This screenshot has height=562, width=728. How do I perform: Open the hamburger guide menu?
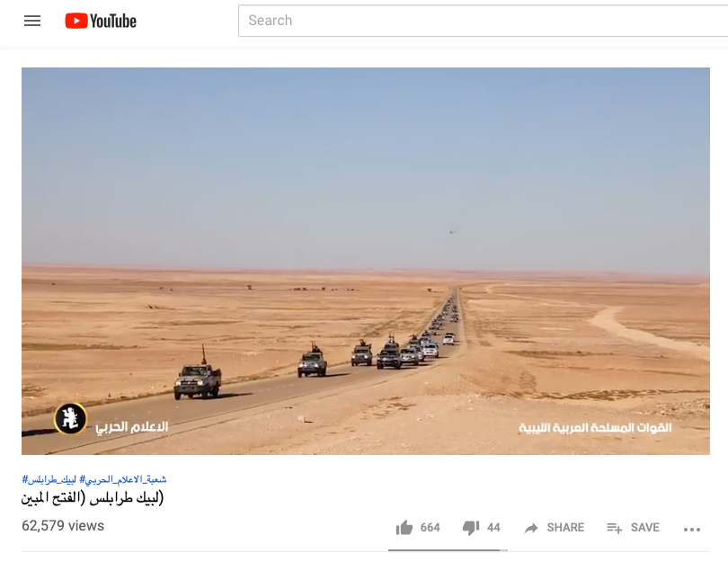tap(32, 21)
